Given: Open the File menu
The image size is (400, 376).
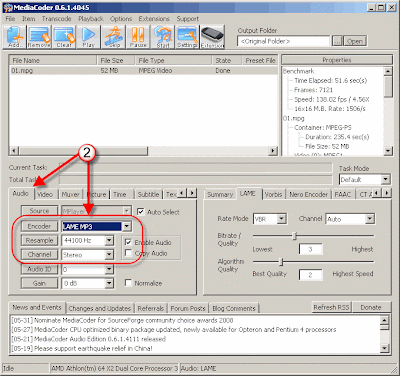Looking at the screenshot, I should pyautogui.click(x=10, y=19).
